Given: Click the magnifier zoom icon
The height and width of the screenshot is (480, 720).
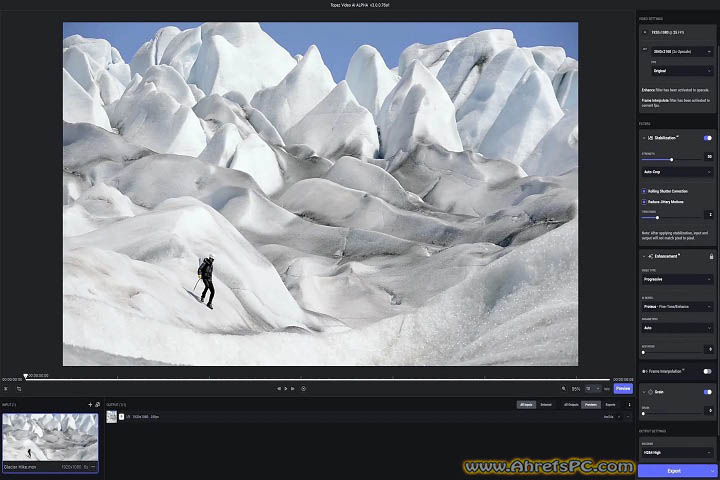Looking at the screenshot, I should tap(563, 389).
